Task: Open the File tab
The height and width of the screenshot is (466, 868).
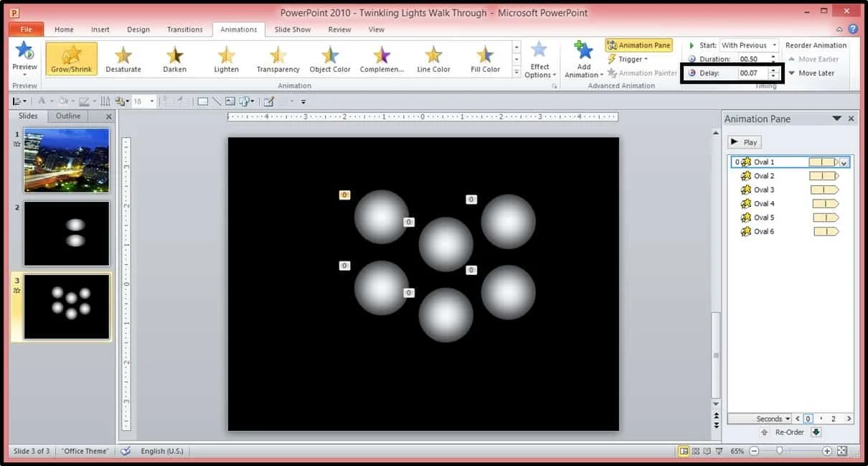Action: (27, 29)
